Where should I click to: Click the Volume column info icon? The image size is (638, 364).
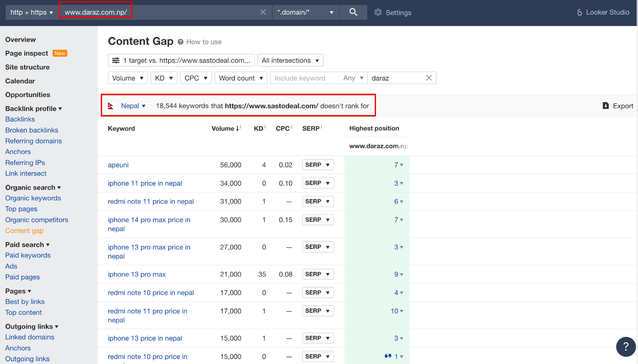[x=240, y=127]
